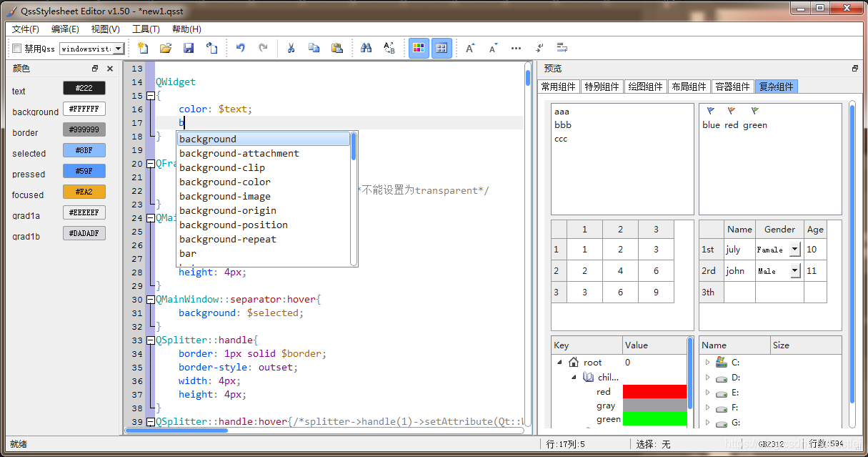Image resolution: width=868 pixels, height=457 pixels.
Task: Click the Gender column header
Action: [x=779, y=230]
